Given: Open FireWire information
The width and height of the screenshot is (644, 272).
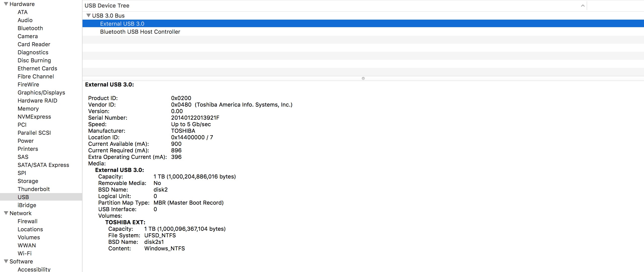Looking at the screenshot, I should [28, 84].
